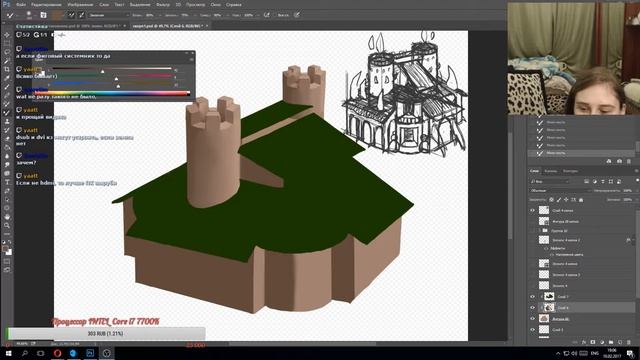
Task: Click the Delete layer trash icon
Action: 629,342
